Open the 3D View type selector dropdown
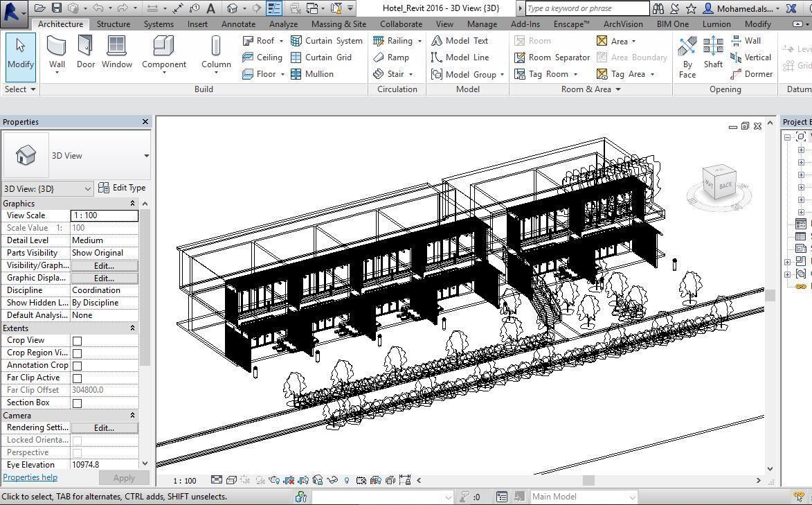 tap(146, 156)
